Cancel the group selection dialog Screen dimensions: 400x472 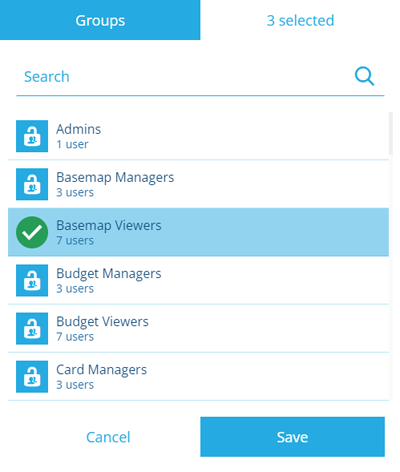(108, 437)
